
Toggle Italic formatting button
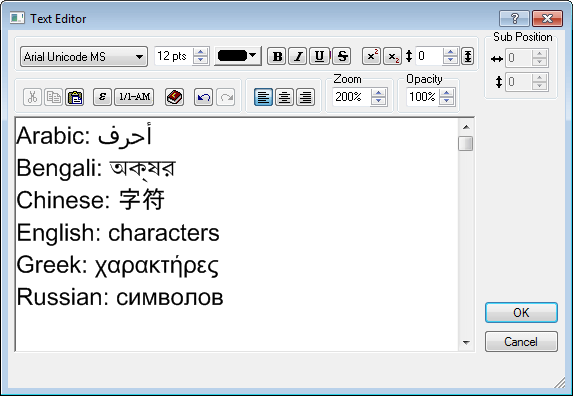(298, 56)
